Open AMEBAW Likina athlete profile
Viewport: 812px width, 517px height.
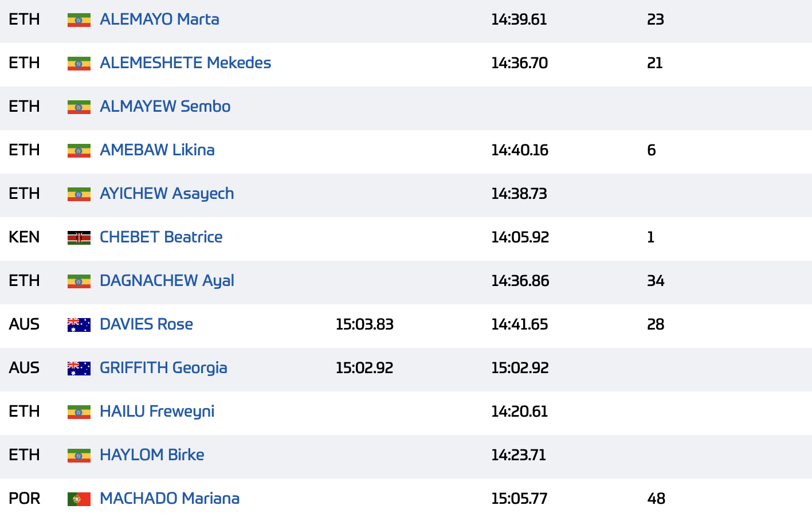click(157, 150)
